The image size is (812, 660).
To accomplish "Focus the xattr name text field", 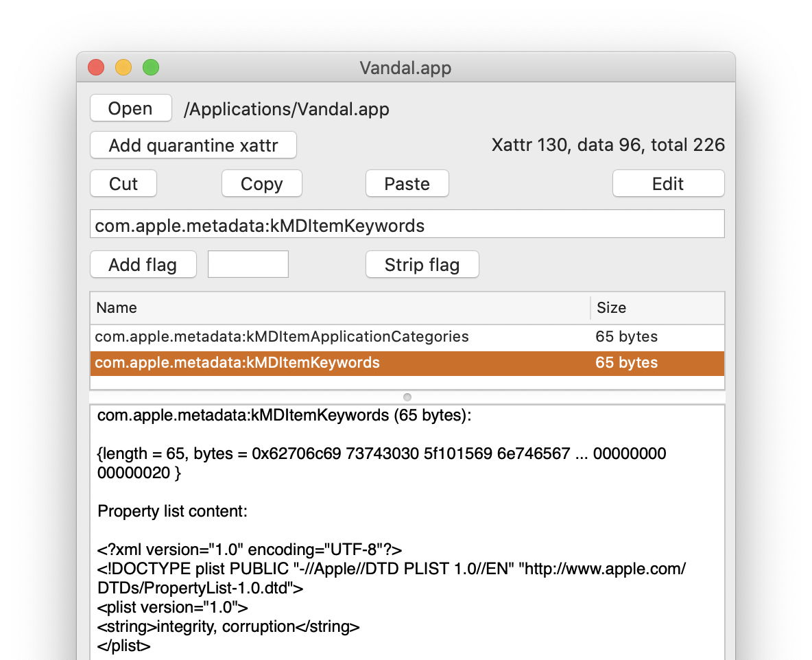I will click(407, 225).
